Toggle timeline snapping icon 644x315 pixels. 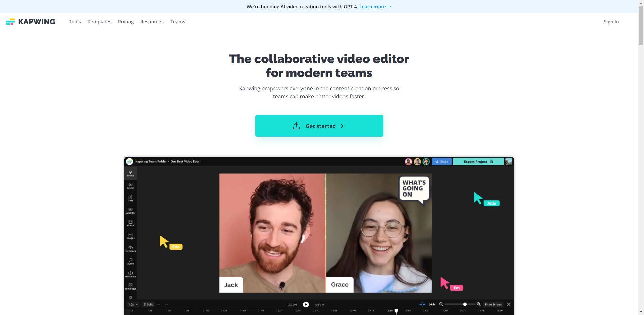[422, 304]
